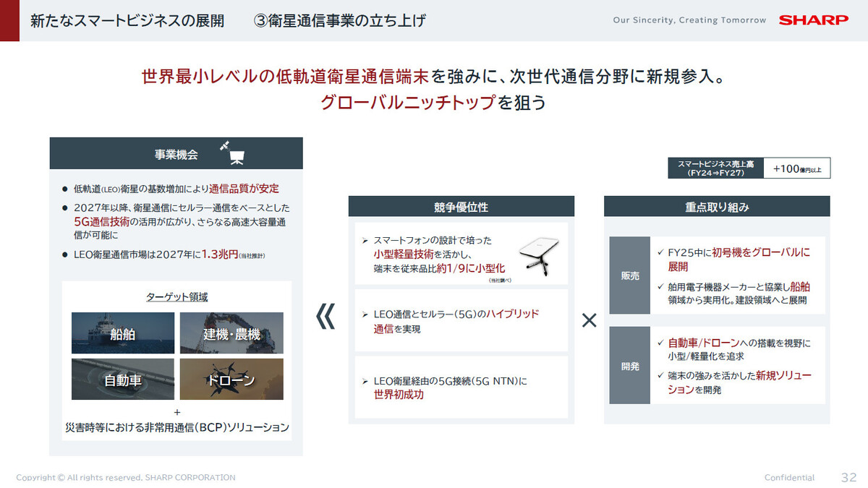The width and height of the screenshot is (868, 488).
Task: Click the red text 通信品質が安定
Action: (x=244, y=189)
